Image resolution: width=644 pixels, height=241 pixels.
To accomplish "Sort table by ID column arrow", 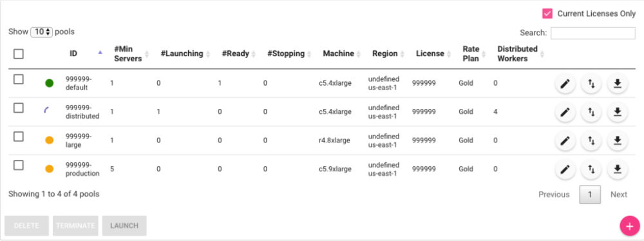I will pos(100,53).
